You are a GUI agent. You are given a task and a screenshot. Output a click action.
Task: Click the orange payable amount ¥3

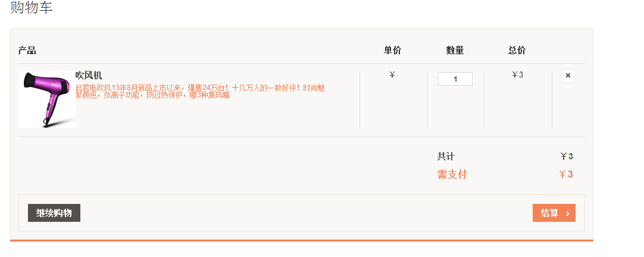pyautogui.click(x=565, y=175)
